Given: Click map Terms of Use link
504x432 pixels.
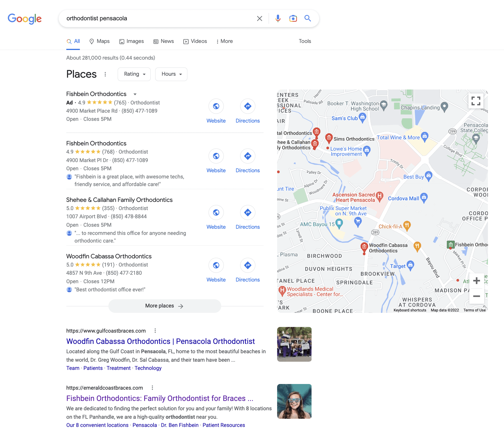Looking at the screenshot, I should (474, 310).
